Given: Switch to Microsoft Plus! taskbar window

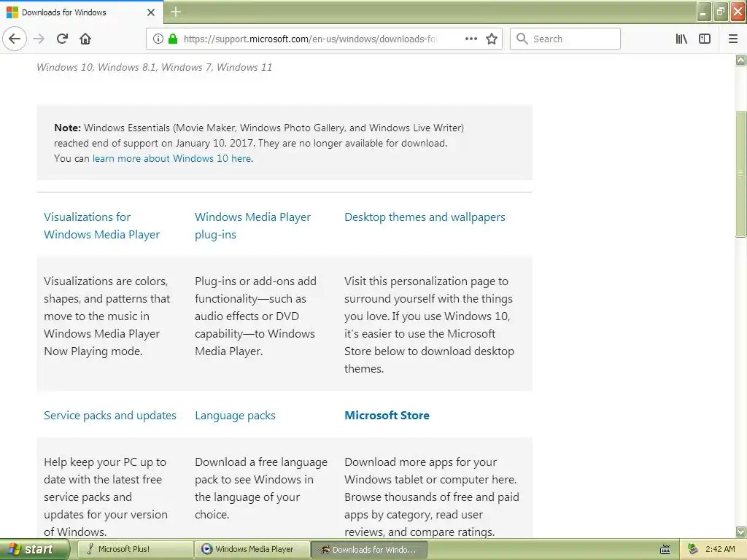Looking at the screenshot, I should click(x=135, y=549).
